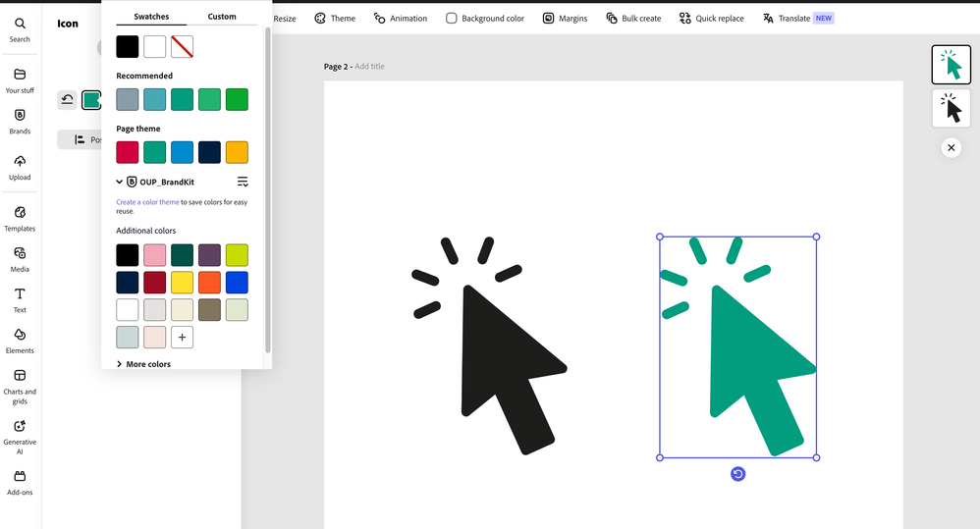The image size is (980, 529).
Task: Pick the light teal-blue Recommended swatch
Action: pyautogui.click(x=154, y=99)
